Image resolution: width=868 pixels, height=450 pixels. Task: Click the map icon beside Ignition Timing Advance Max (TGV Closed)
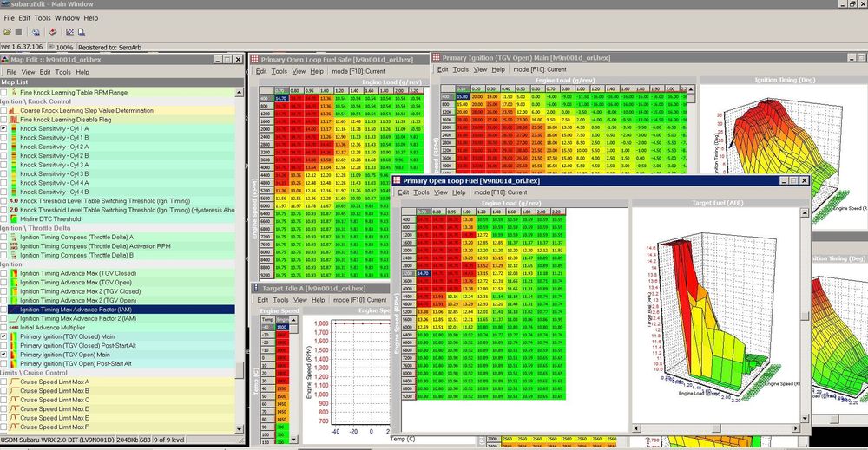tap(14, 273)
